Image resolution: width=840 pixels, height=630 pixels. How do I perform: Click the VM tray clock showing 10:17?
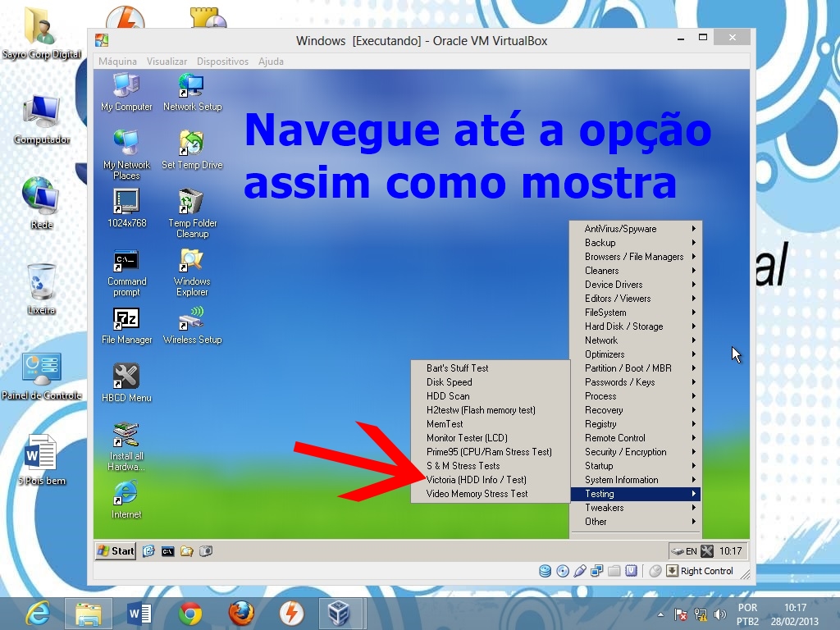point(730,551)
